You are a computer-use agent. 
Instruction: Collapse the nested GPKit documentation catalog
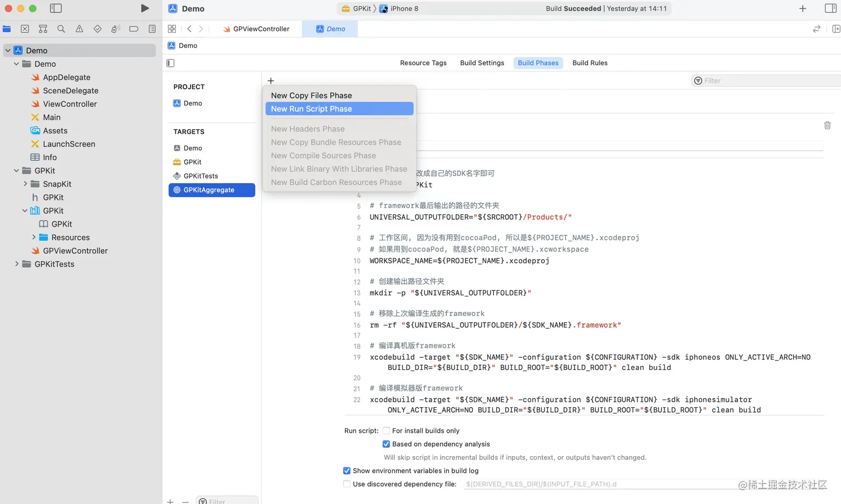25,211
